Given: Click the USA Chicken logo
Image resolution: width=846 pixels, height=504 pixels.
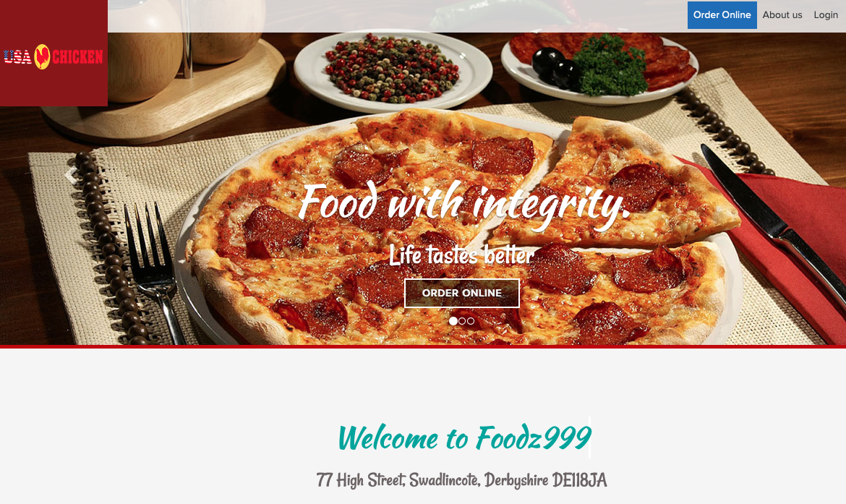Looking at the screenshot, I should [x=54, y=56].
